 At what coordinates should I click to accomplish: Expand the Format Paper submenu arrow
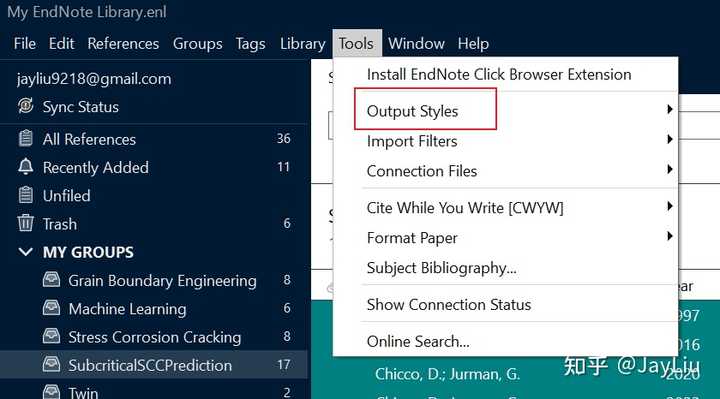click(x=669, y=236)
